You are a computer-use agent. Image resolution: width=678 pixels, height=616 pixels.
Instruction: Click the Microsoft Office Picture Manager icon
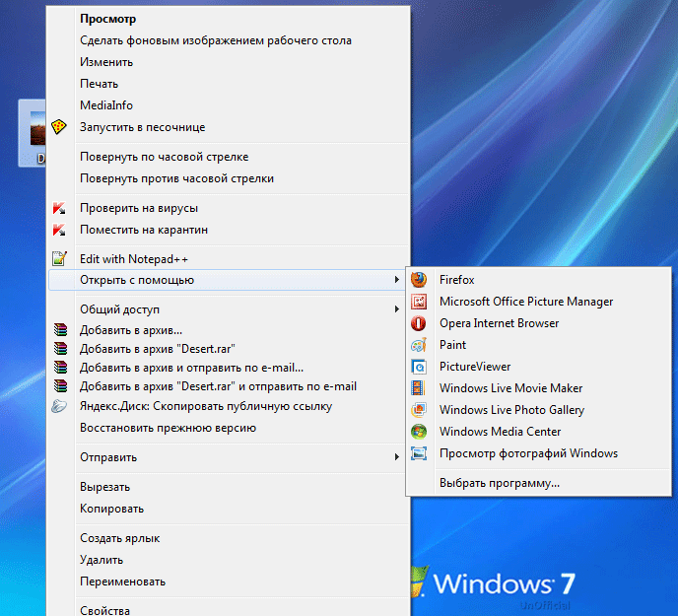coord(419,302)
